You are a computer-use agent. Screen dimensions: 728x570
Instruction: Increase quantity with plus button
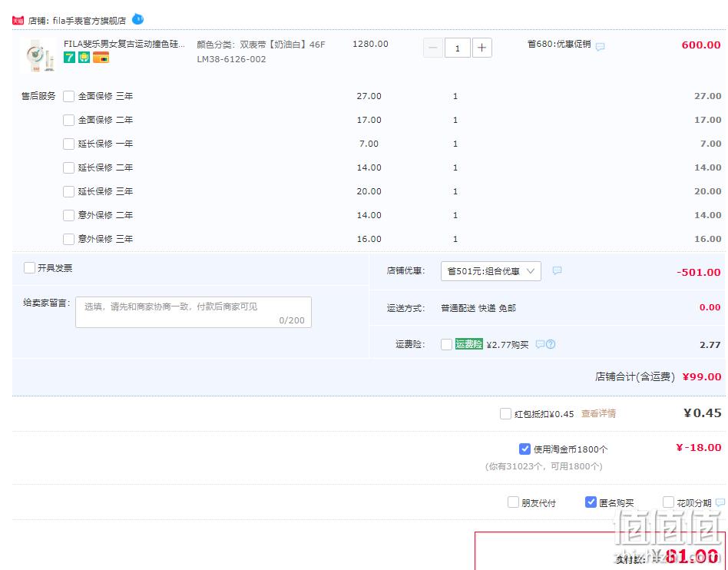[x=482, y=48]
